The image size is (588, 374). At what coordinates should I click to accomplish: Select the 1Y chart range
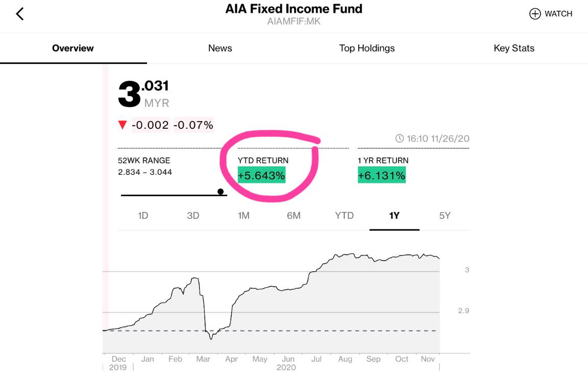tap(394, 216)
